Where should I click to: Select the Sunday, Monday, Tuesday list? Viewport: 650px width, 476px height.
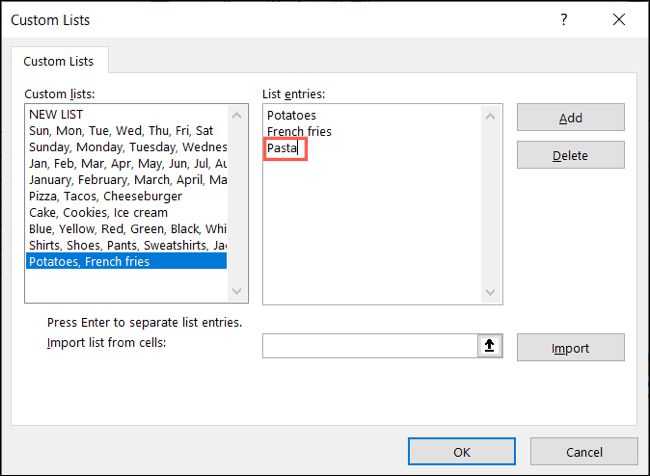(126, 147)
